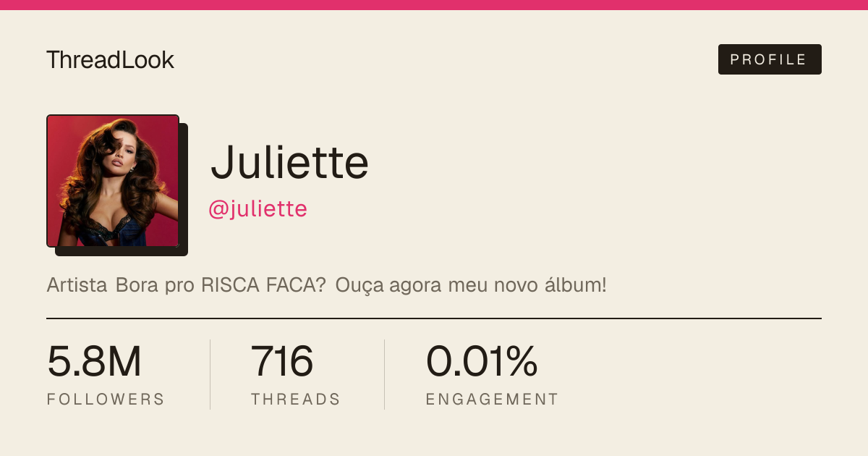Click the Juliette display name heading
The image size is (868, 456).
(x=289, y=162)
